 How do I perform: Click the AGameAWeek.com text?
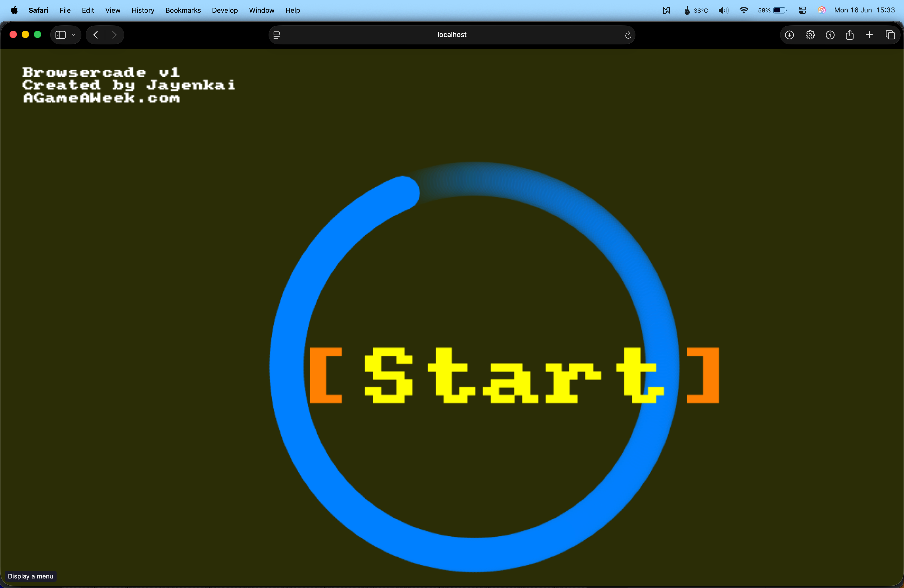pos(101,98)
